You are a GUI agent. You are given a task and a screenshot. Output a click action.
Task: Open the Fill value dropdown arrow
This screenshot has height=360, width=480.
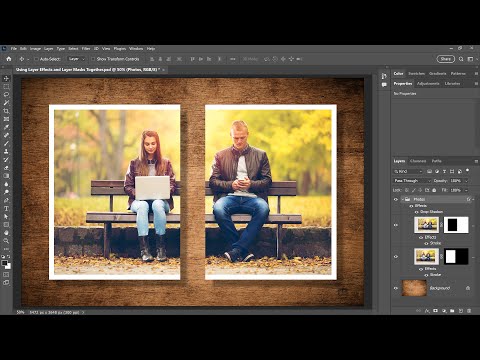(x=466, y=190)
